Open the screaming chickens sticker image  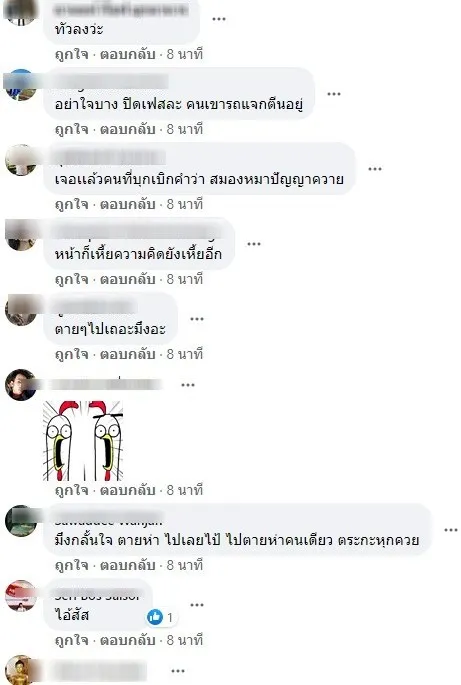pos(83,440)
